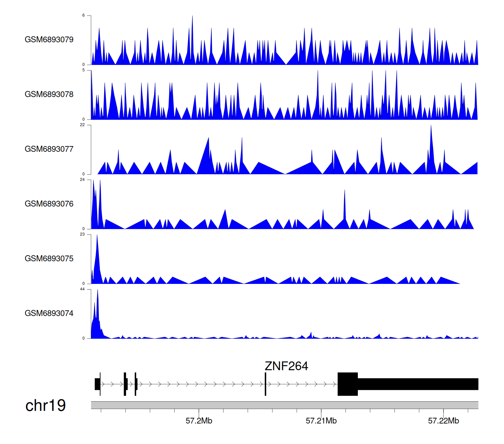Select the GSM6893078 track label
The image size is (504, 444).
pos(49,94)
